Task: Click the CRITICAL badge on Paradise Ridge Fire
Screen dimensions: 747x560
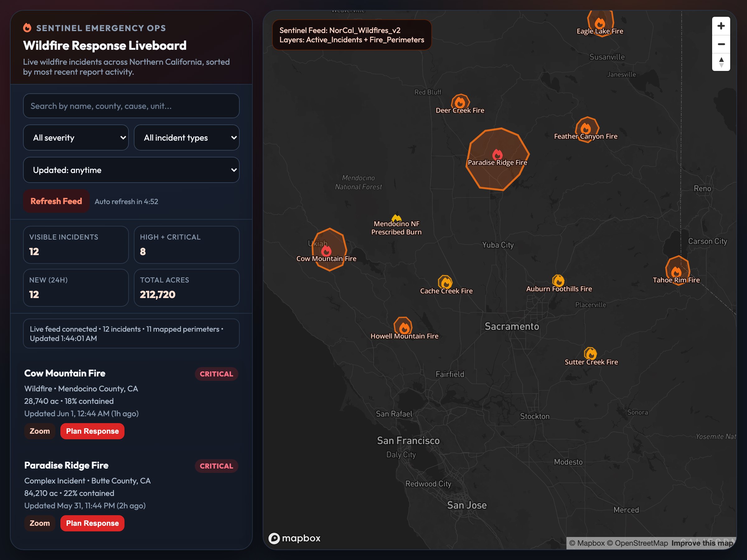Action: (x=216, y=466)
